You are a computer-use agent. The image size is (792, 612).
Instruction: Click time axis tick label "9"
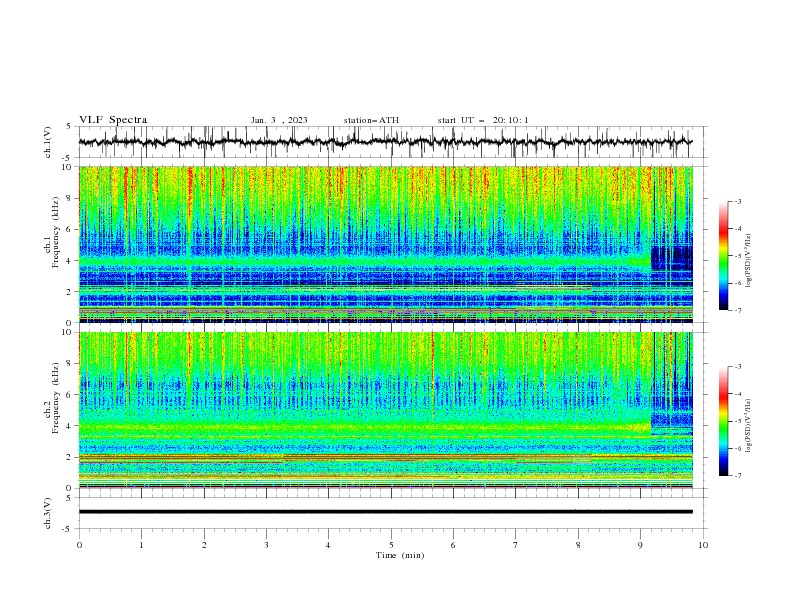(640, 545)
